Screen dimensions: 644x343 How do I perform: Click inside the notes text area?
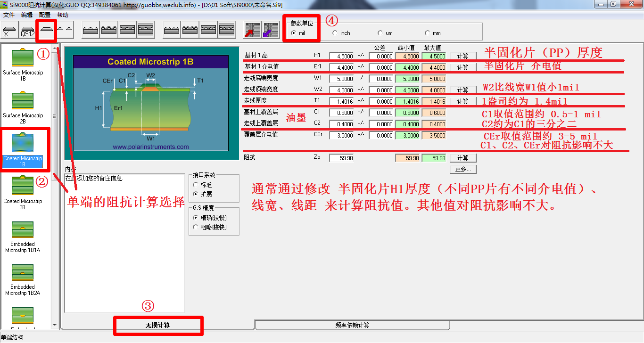(124, 243)
